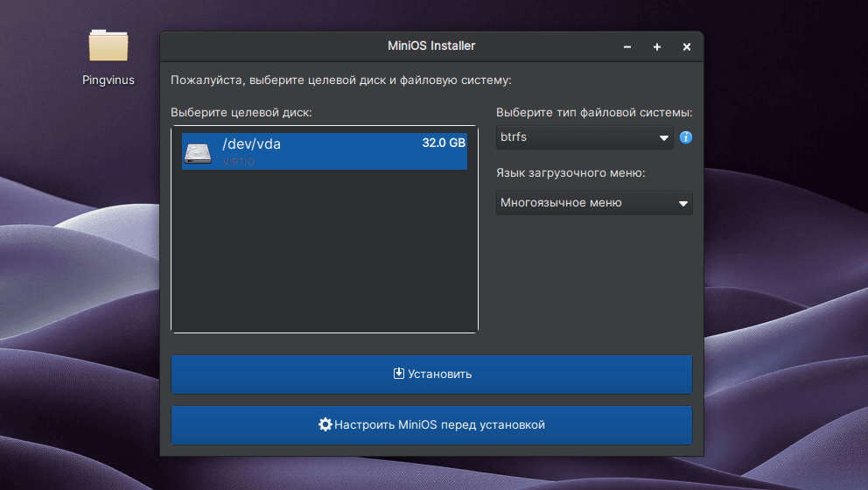Screen dimensions: 868x490
Task: Minimize the MiniOS Installer window
Action: (626, 46)
